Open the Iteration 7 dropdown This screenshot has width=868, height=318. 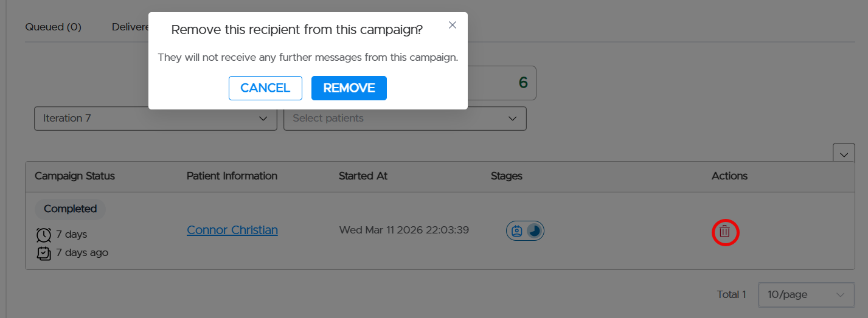tap(155, 118)
